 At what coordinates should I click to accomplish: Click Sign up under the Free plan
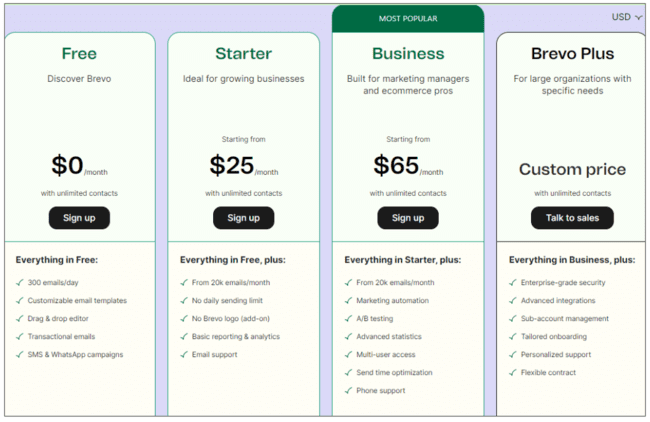pyautogui.click(x=79, y=218)
